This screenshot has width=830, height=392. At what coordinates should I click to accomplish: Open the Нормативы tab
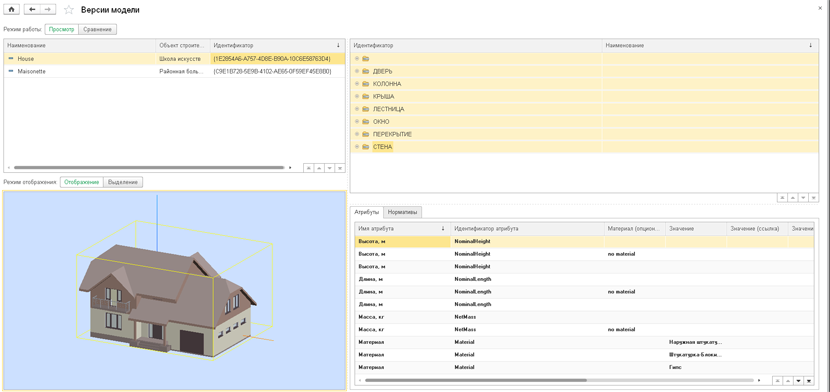coord(402,212)
